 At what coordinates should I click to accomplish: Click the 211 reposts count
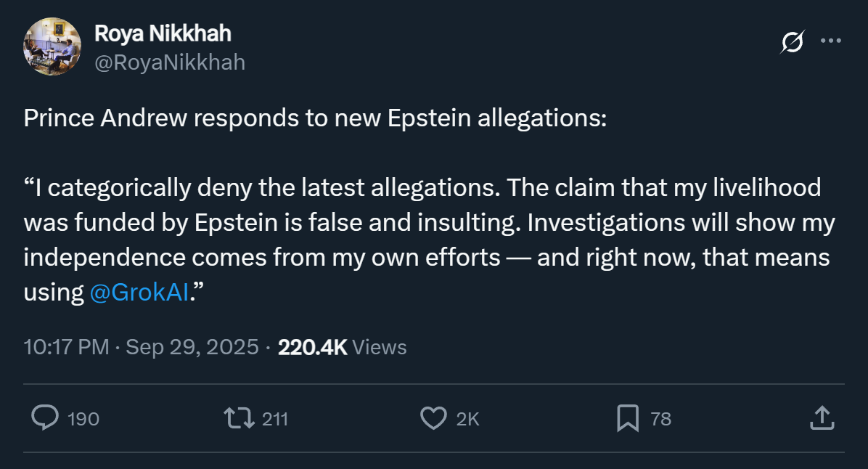(x=275, y=419)
